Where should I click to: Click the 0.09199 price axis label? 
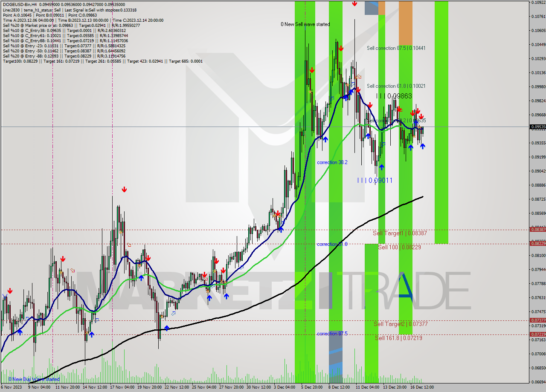coord(538,157)
